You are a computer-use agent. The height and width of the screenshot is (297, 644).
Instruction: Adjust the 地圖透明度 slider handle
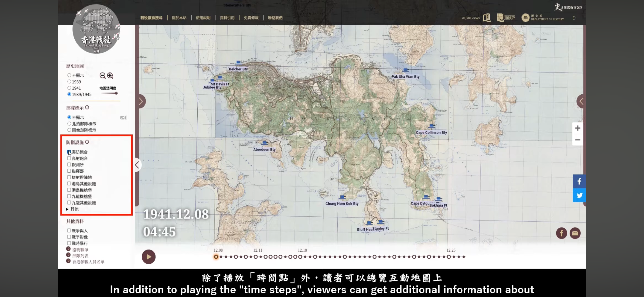(x=116, y=93)
